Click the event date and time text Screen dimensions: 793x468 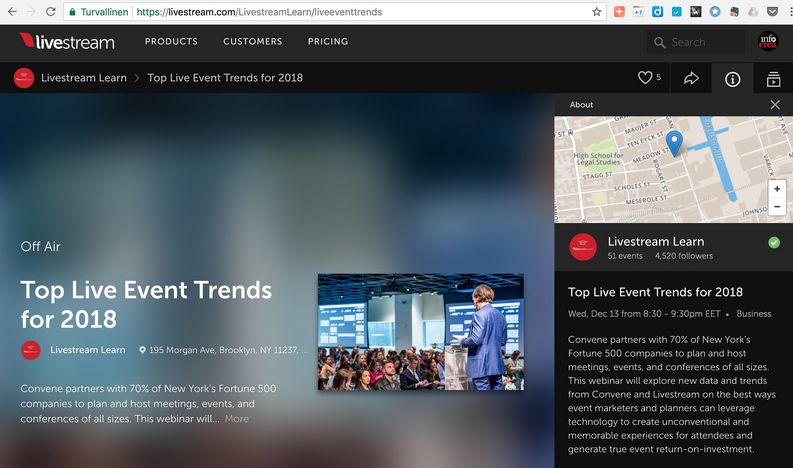pyautogui.click(x=644, y=314)
